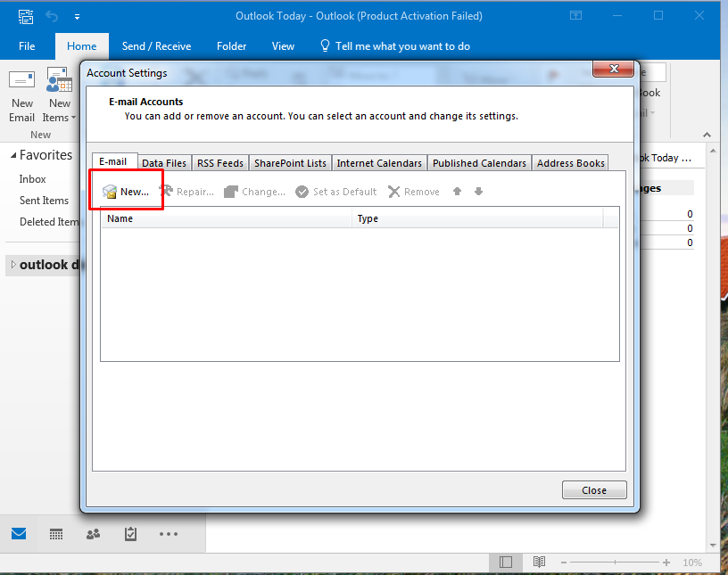Close the Account Settings dialog via red X

pyautogui.click(x=614, y=69)
